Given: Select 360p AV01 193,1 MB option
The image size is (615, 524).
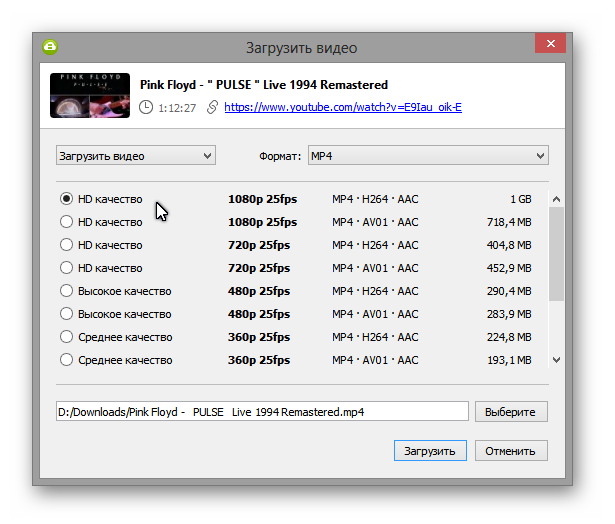Looking at the screenshot, I should point(66,360).
